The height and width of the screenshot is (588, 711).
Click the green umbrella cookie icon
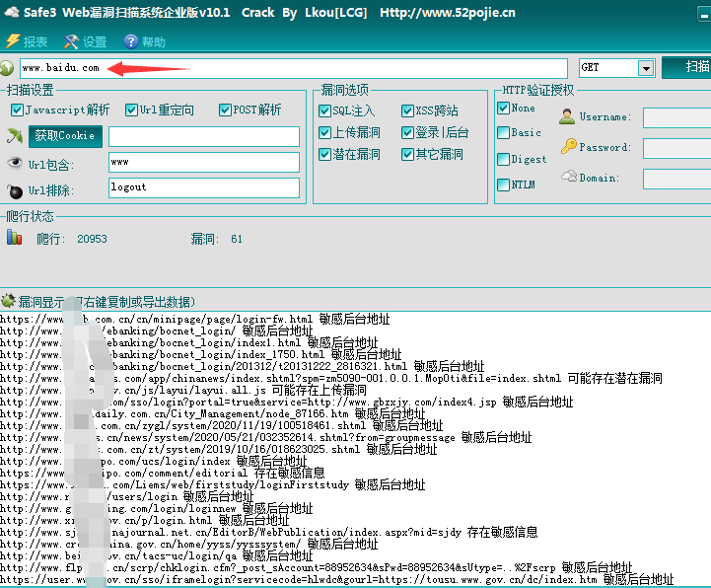(15, 136)
